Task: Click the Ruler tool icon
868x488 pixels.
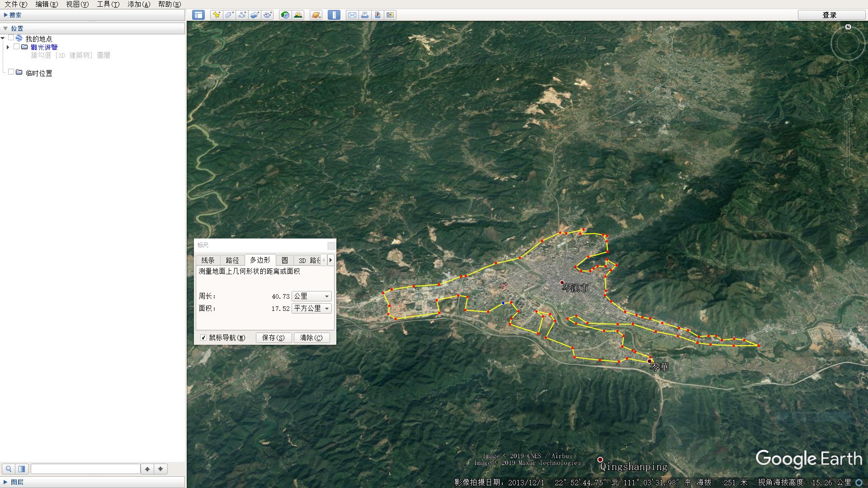Action: point(334,15)
